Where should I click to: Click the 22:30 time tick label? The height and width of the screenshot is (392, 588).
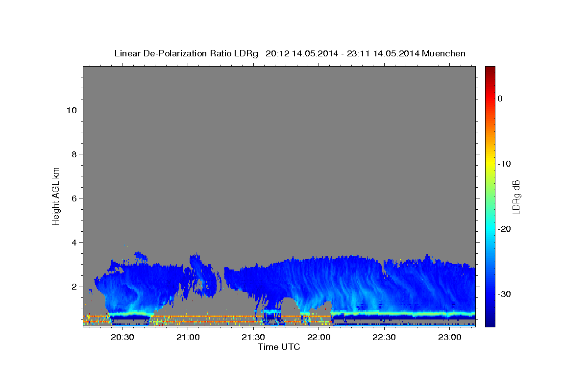tap(384, 337)
